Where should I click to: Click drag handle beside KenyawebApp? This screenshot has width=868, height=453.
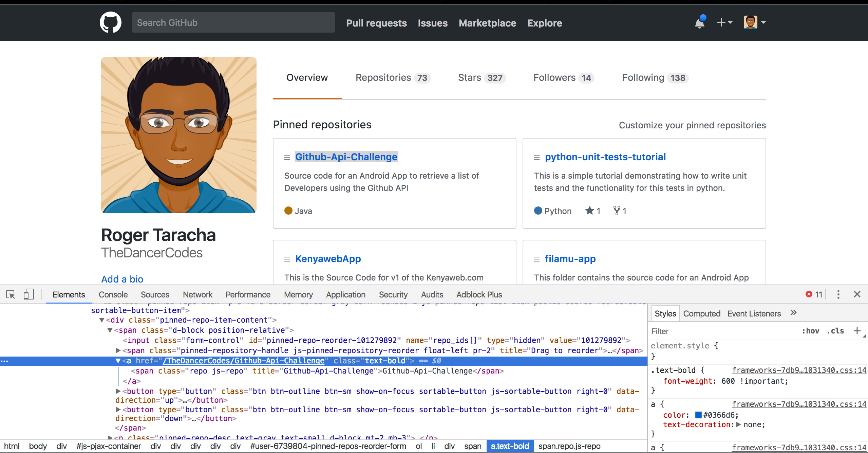tap(287, 259)
